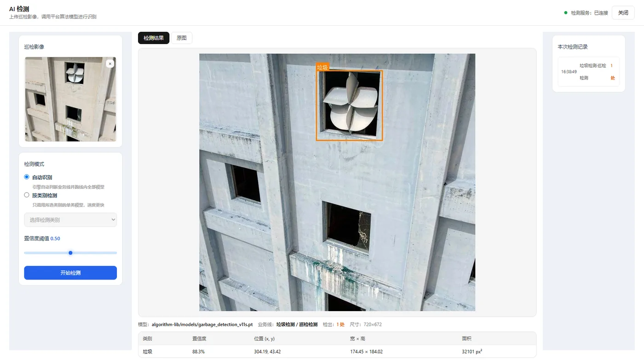Click the 面积 column header

click(466, 338)
